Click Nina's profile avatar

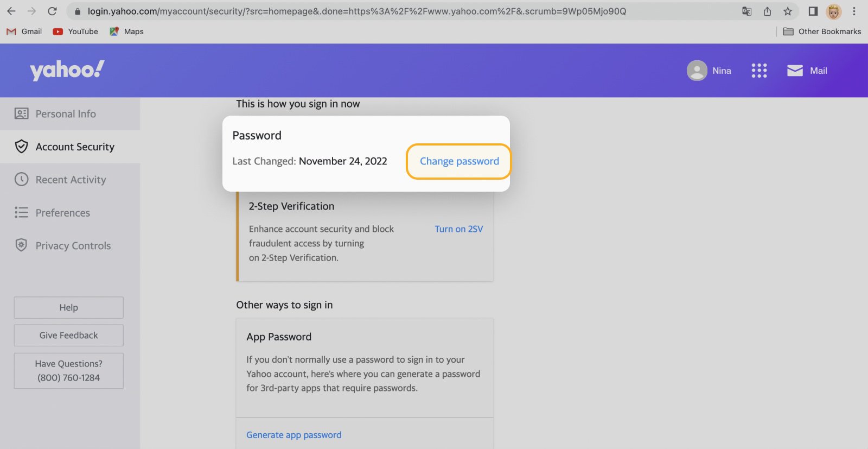pos(697,70)
